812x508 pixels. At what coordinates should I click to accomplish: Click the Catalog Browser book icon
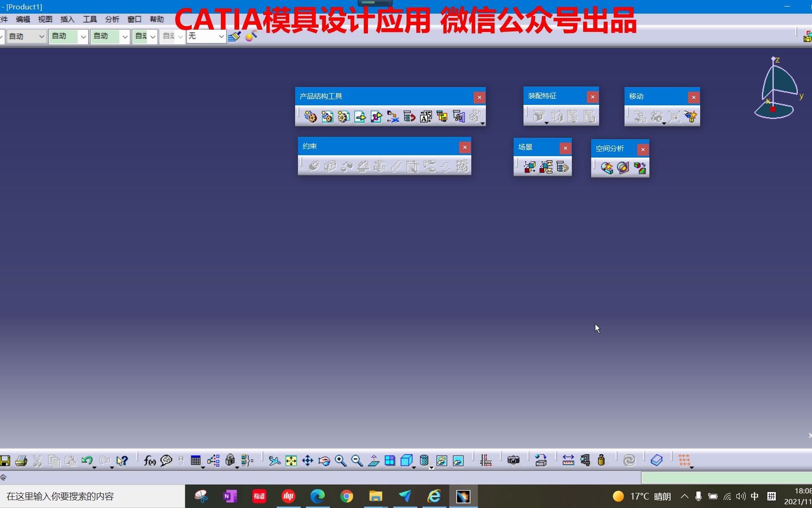[x=656, y=460]
